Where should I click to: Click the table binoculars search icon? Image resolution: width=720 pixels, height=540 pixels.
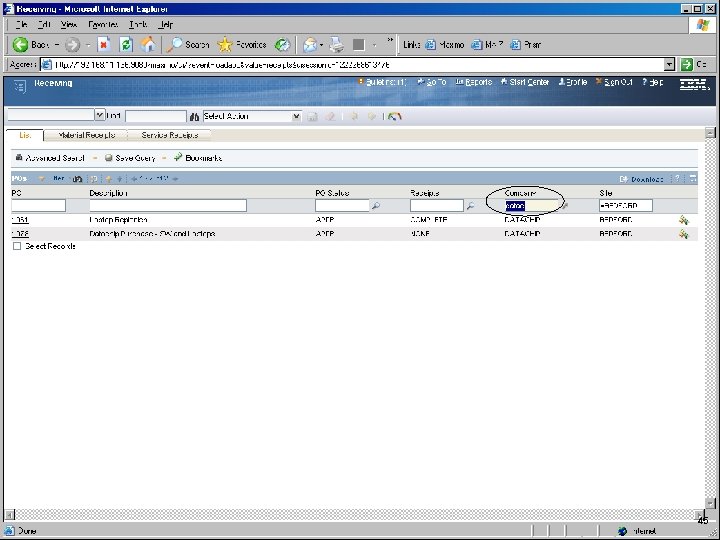click(x=77, y=179)
